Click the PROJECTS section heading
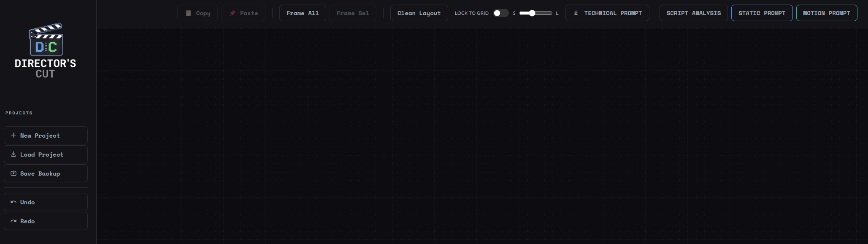 click(19, 113)
